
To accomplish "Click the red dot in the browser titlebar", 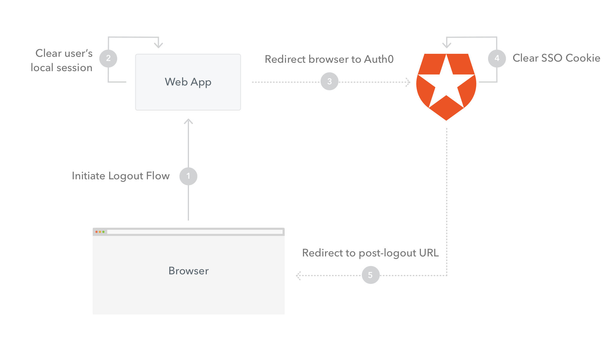I will click(97, 232).
